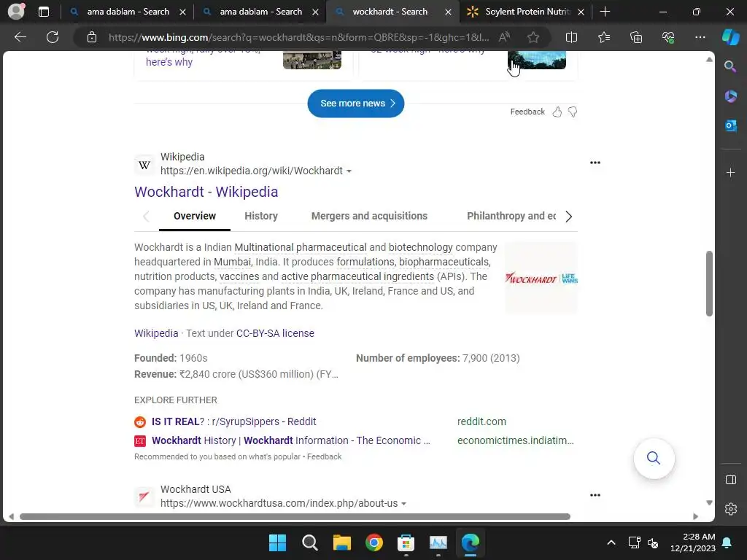
Task: Open the tab actions menu icon
Action: [x=44, y=12]
